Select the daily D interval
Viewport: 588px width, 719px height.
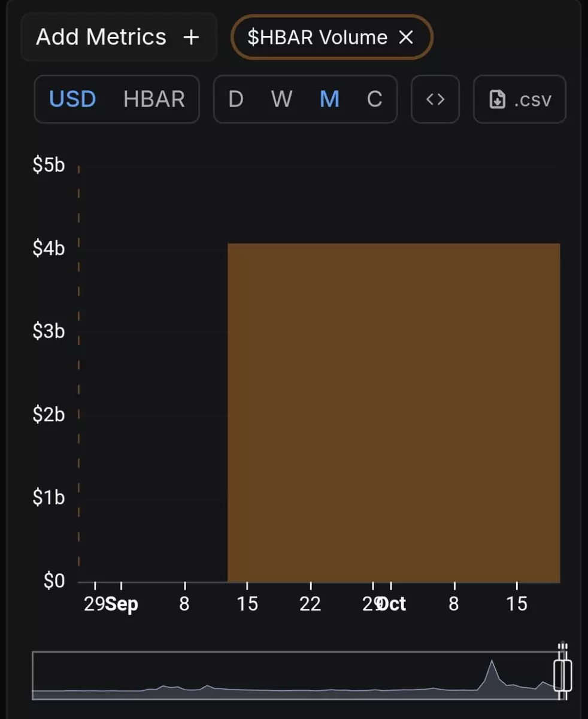[x=236, y=99]
